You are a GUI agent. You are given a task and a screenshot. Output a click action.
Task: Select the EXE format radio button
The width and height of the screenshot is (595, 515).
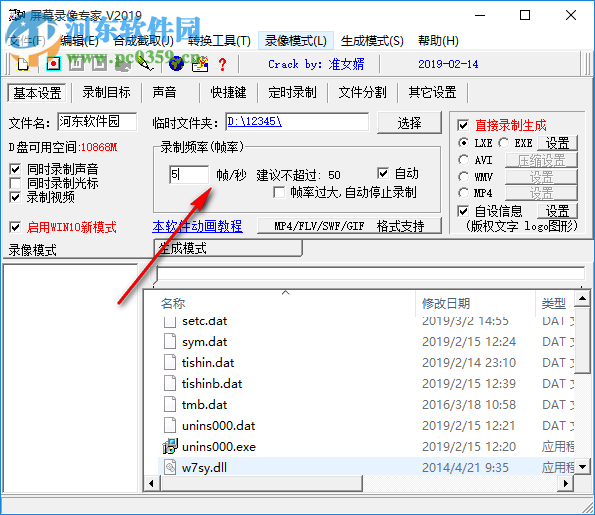coord(504,143)
